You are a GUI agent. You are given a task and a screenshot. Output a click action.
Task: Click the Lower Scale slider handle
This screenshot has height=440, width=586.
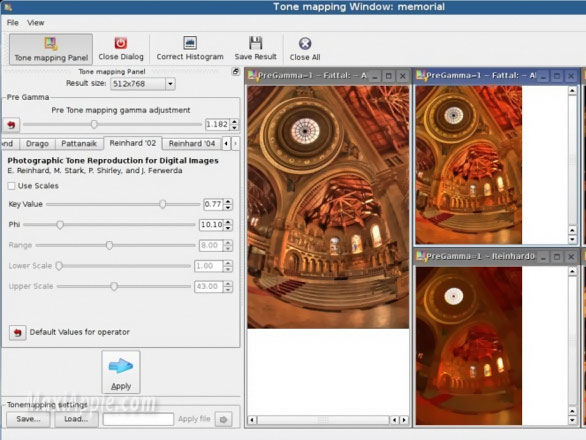[x=59, y=266]
